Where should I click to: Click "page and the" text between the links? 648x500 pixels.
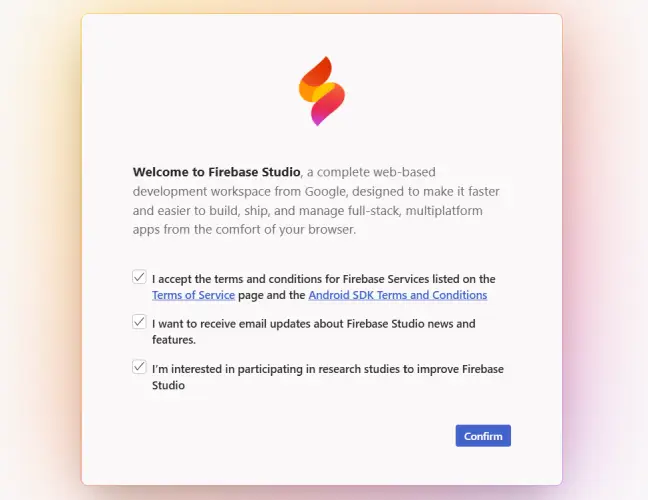pos(271,295)
